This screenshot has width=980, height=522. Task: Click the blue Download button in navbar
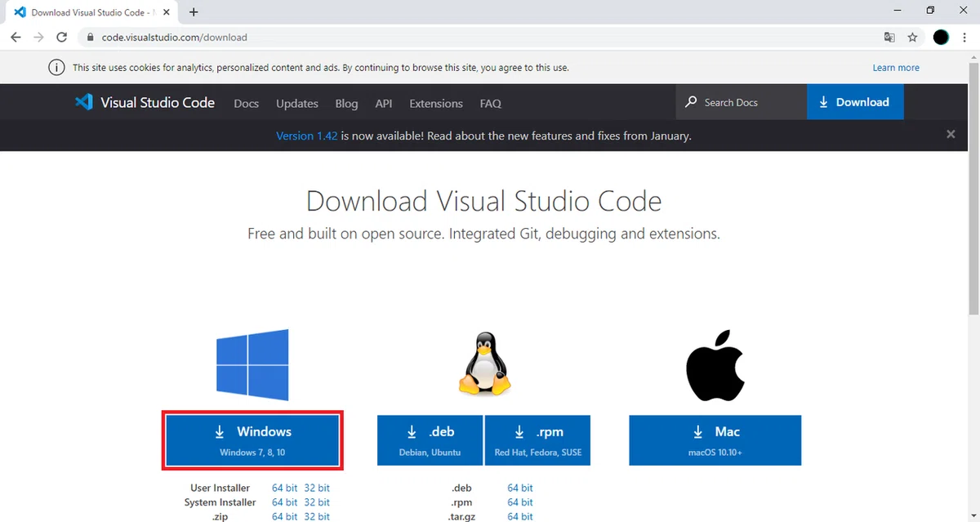coord(855,102)
